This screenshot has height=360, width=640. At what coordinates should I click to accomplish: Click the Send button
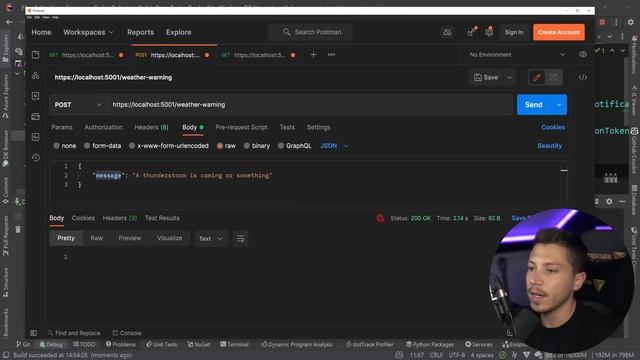point(534,105)
